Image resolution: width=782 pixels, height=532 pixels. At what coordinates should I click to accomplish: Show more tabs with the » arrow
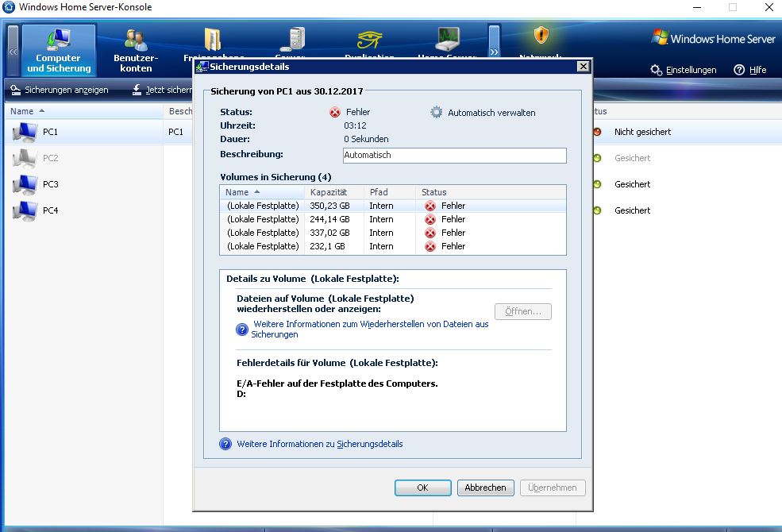pos(494,52)
